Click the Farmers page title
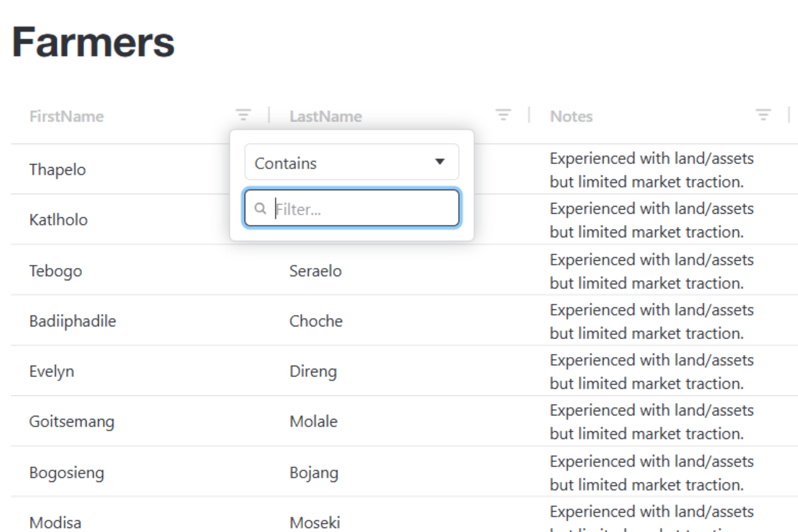This screenshot has width=798, height=532. (93, 42)
